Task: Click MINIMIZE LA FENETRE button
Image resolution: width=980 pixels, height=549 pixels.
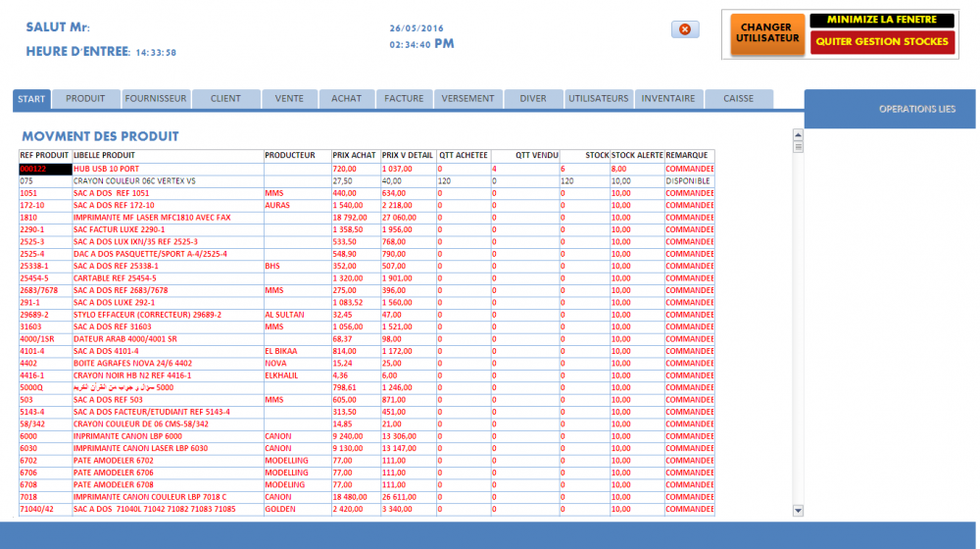Action: click(x=882, y=20)
